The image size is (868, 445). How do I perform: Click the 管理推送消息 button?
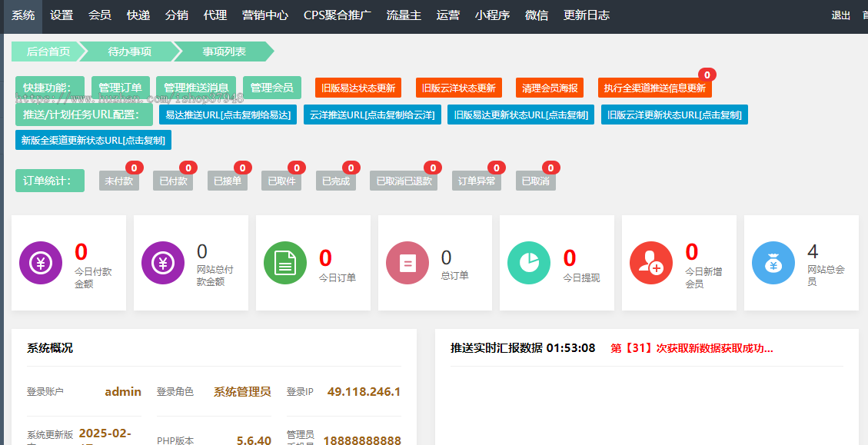tap(196, 88)
